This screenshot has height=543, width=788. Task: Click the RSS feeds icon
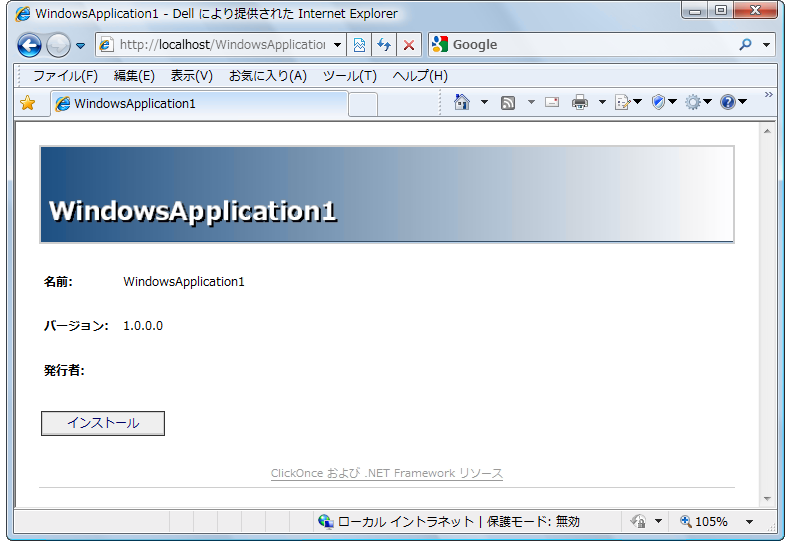pyautogui.click(x=508, y=103)
